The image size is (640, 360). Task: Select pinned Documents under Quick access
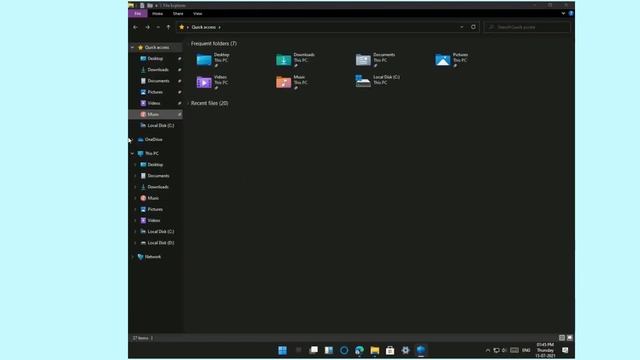[156, 81]
